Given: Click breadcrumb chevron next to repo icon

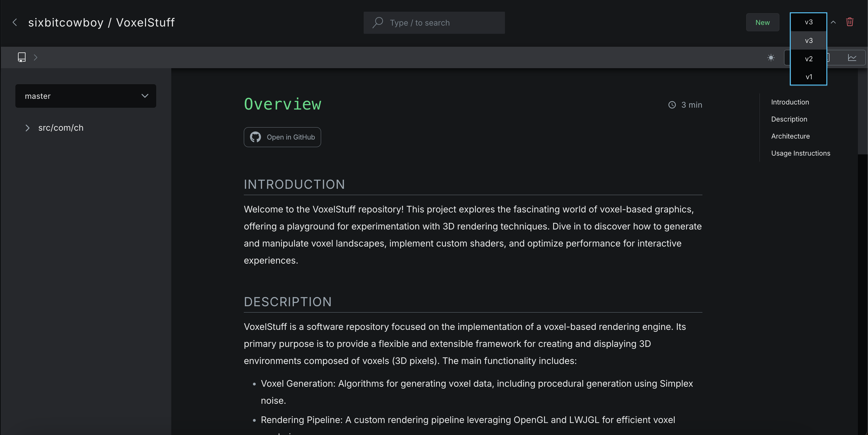Looking at the screenshot, I should (35, 57).
